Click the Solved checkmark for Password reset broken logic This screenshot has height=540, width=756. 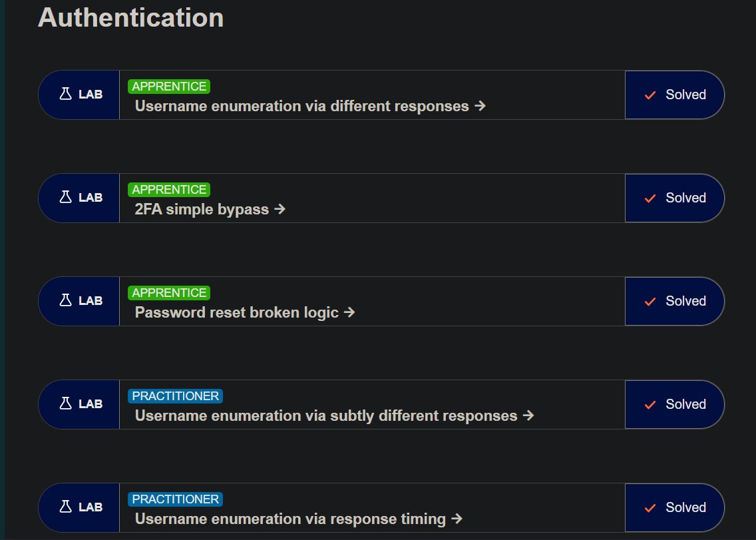(x=650, y=302)
